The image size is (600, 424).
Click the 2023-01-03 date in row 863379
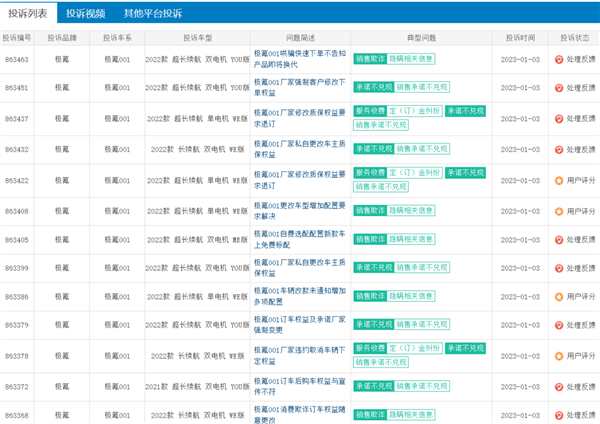(520, 325)
